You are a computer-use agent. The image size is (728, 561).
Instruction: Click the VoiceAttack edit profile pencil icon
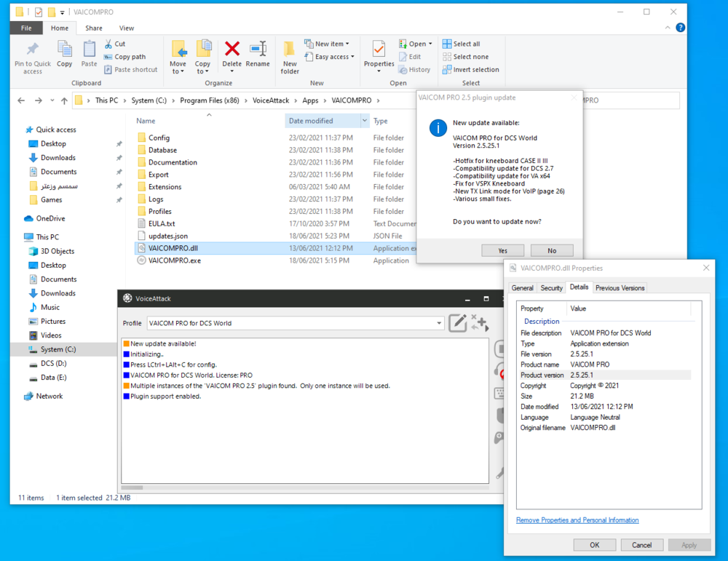(458, 323)
